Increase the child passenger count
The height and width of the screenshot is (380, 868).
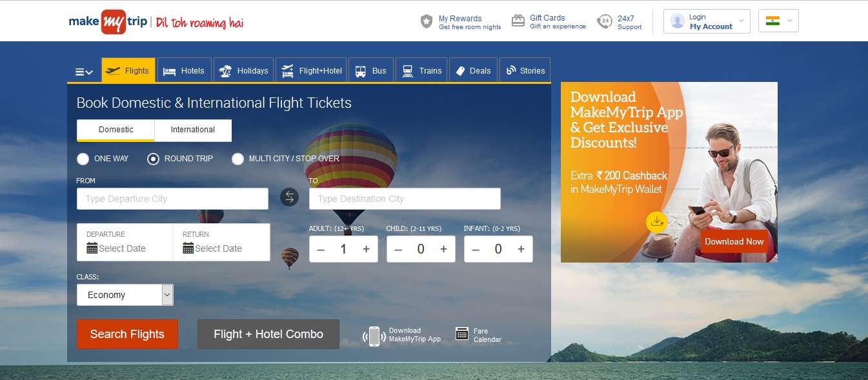(443, 249)
